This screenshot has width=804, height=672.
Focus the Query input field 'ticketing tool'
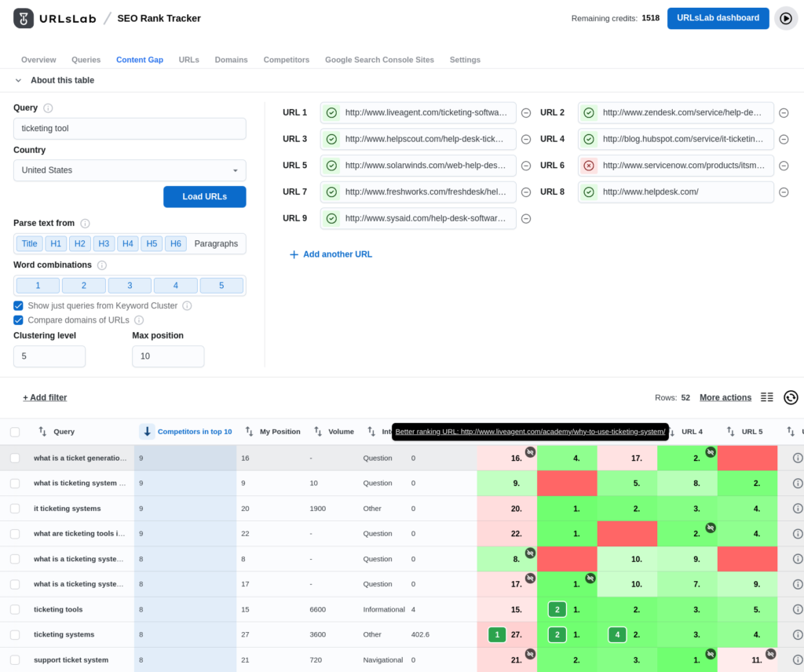coord(130,129)
